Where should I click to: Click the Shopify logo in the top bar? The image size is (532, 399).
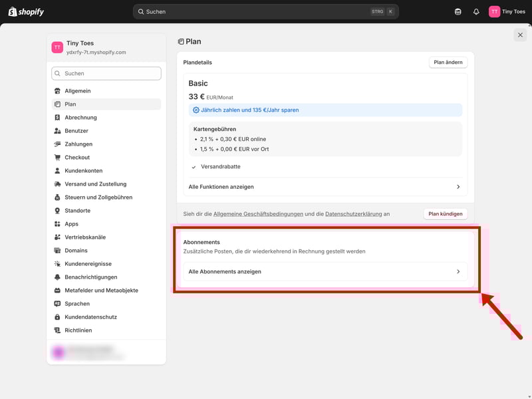pos(27,11)
